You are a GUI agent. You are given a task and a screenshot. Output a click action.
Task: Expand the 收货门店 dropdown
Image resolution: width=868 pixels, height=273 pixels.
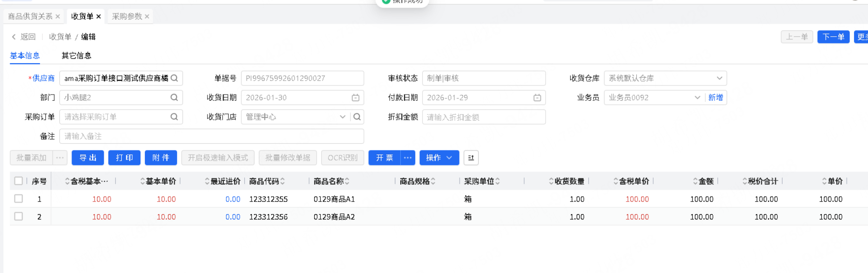(342, 117)
